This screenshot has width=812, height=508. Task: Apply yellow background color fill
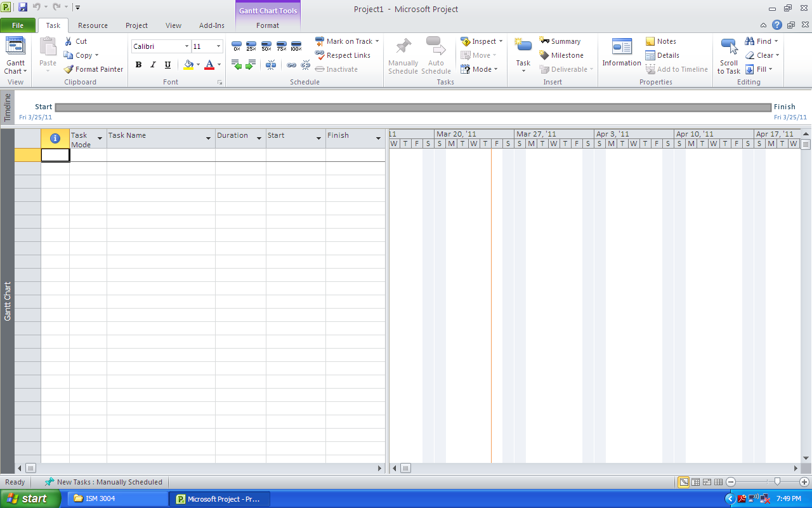pyautogui.click(x=188, y=65)
